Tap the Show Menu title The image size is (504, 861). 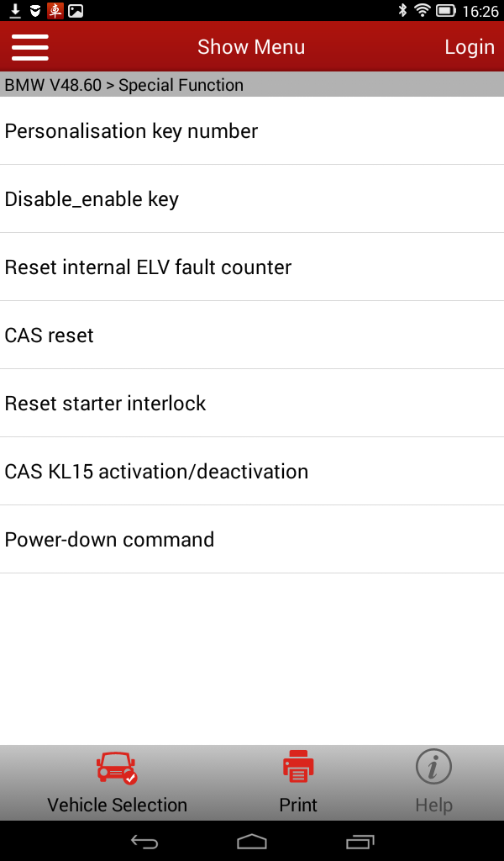tap(251, 47)
